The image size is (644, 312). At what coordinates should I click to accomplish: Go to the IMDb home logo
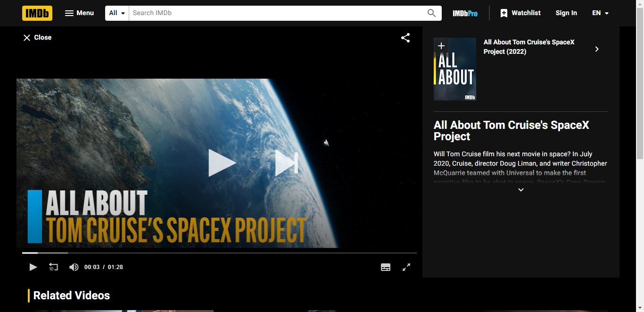[x=37, y=13]
